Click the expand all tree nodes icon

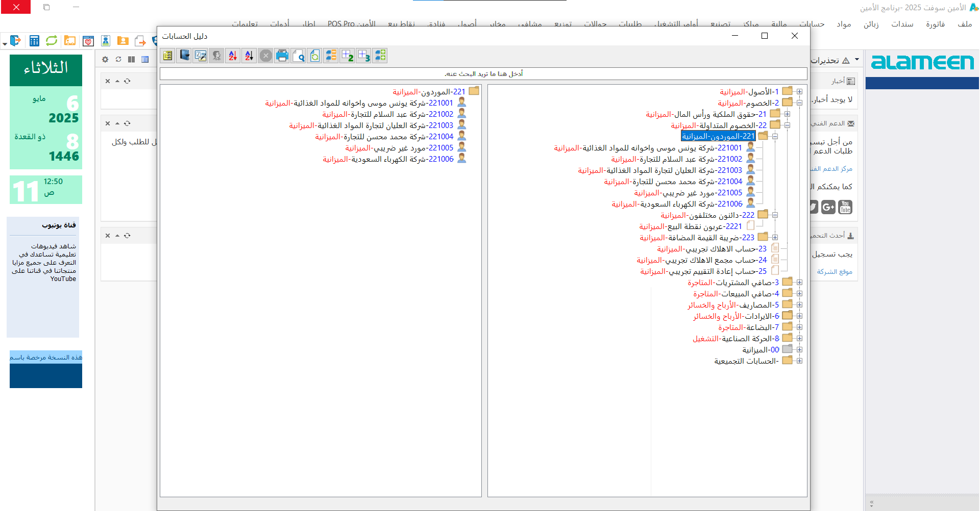pos(380,56)
